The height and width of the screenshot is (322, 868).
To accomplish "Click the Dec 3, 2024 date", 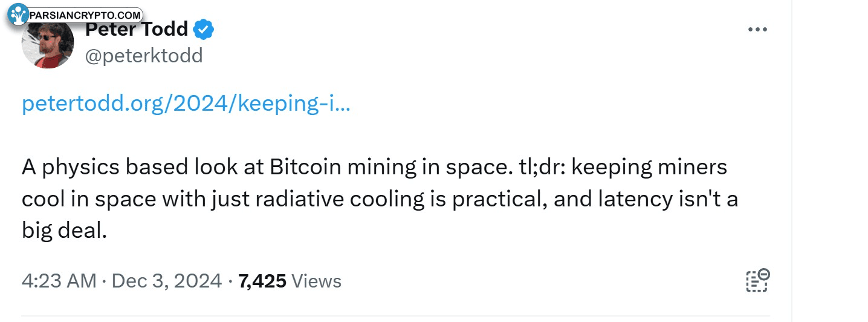I will point(167,281).
